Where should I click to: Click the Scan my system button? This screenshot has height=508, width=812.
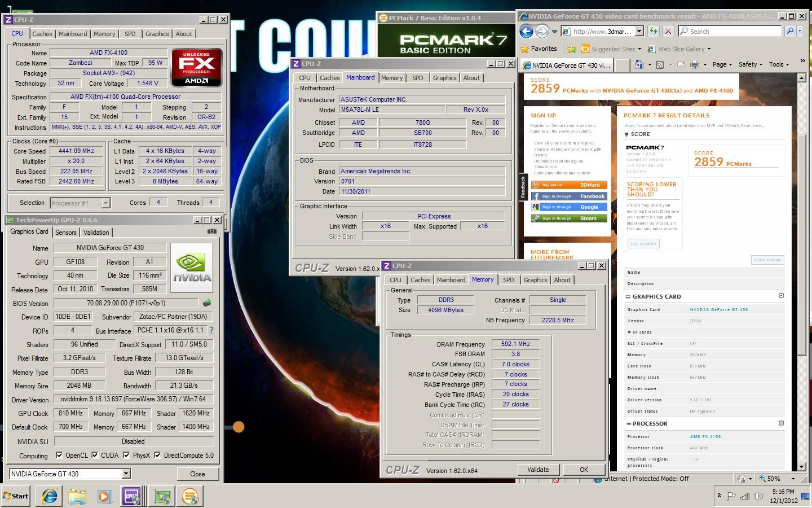click(643, 243)
